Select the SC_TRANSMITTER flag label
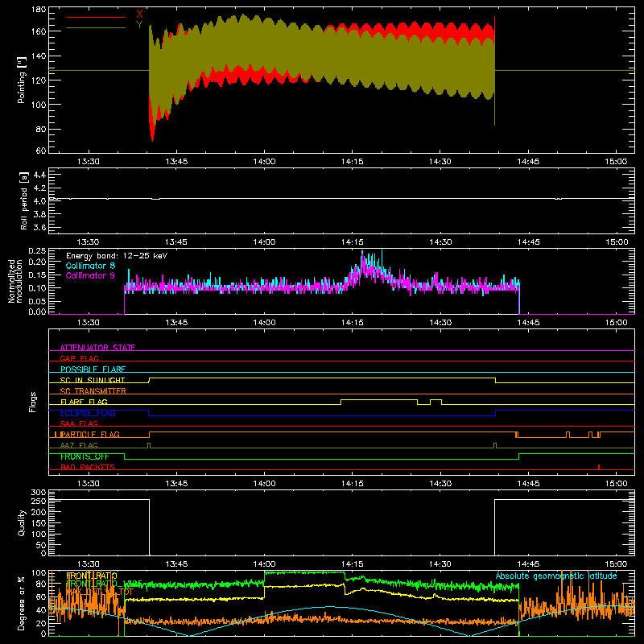The image size is (644, 644). pos(93,391)
